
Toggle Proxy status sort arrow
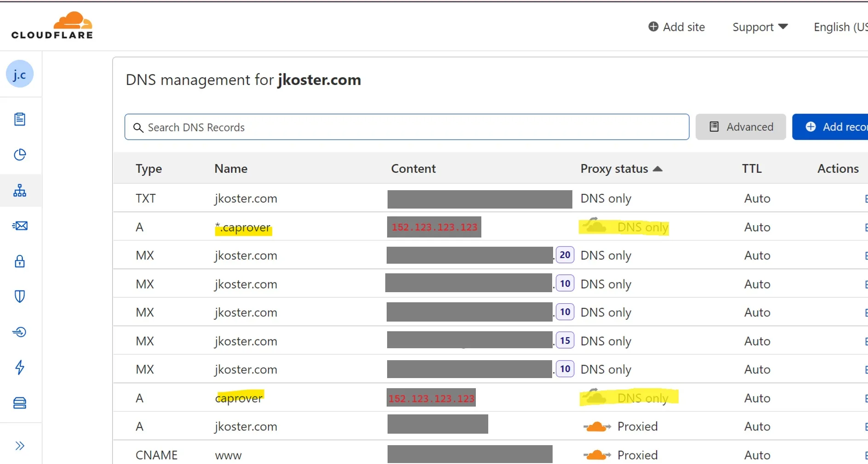(x=658, y=169)
